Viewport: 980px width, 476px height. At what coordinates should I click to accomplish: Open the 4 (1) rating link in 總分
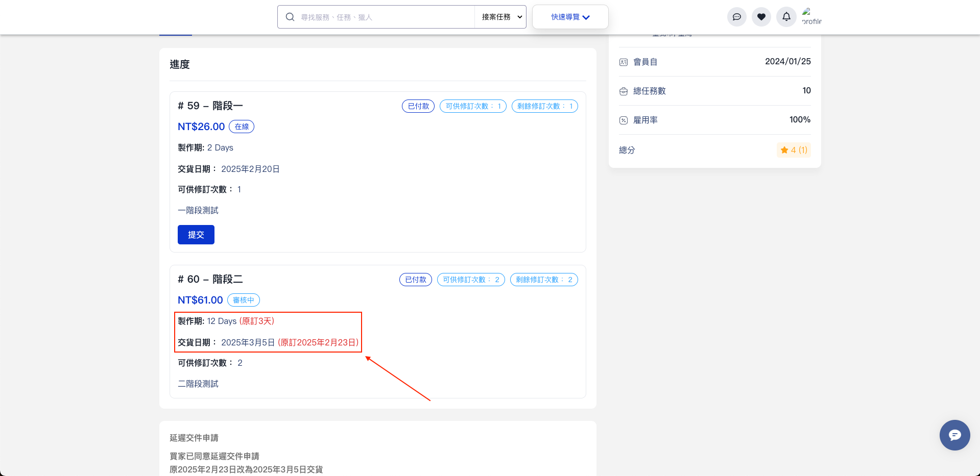797,150
